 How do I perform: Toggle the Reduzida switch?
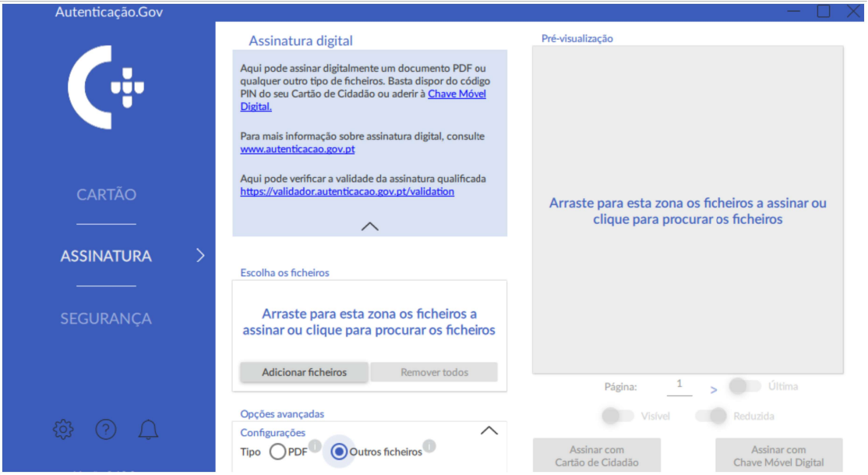[x=711, y=416]
